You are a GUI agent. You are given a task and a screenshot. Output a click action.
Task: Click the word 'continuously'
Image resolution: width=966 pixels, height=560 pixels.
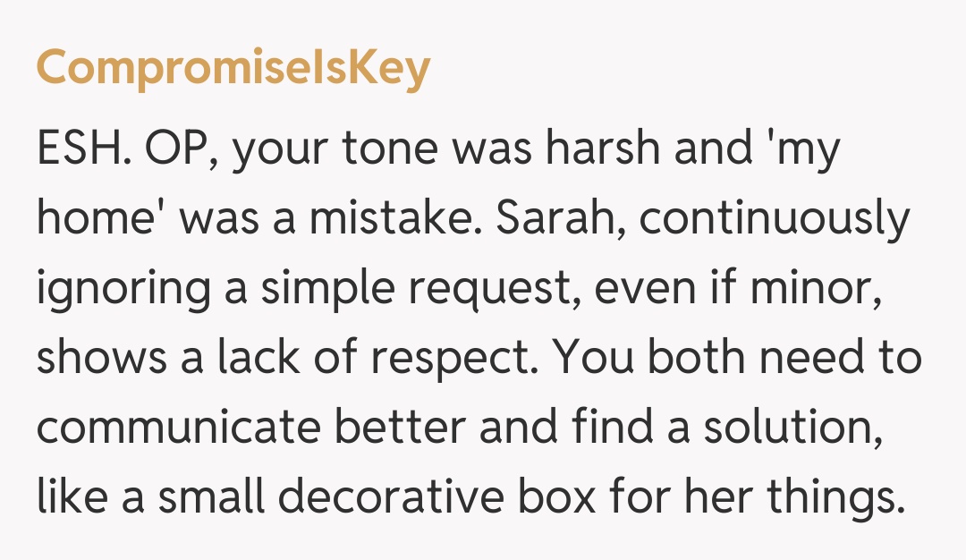tap(775, 221)
